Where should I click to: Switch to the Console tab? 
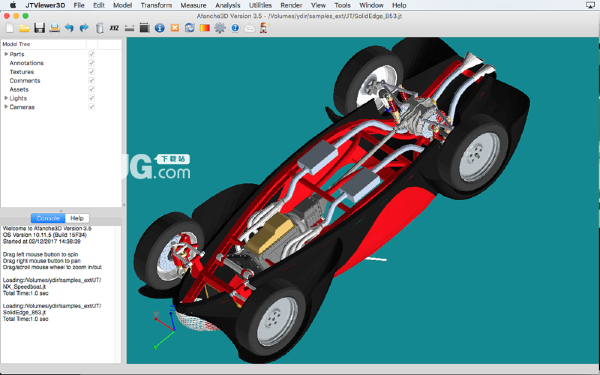click(48, 218)
